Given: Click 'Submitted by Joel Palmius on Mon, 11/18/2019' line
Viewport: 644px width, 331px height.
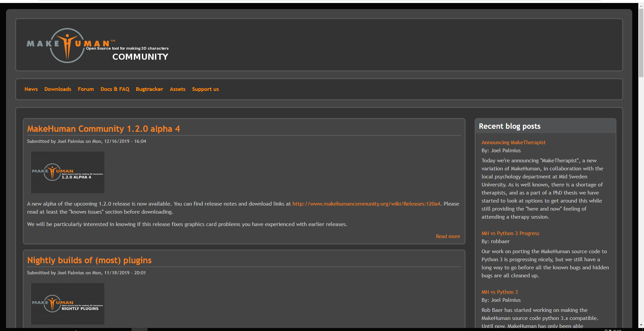Looking at the screenshot, I should tap(87, 273).
